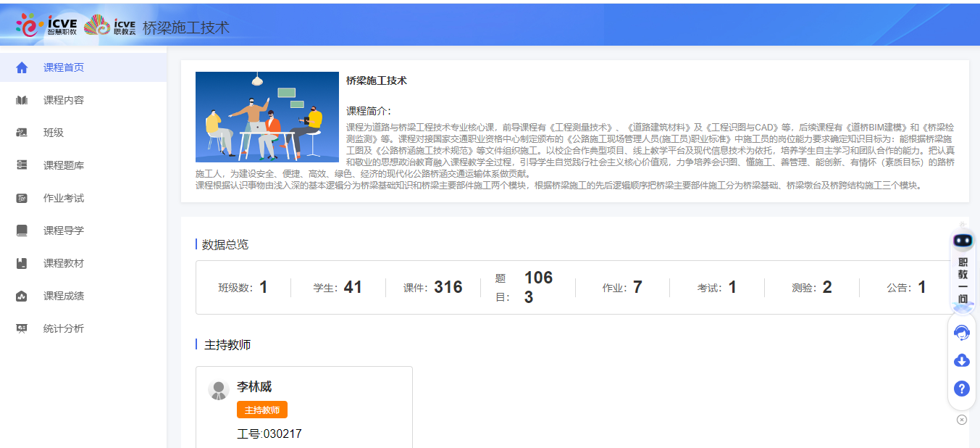Open the 课程内容 menu item
Viewport: 980px width, 448px height.
64,100
